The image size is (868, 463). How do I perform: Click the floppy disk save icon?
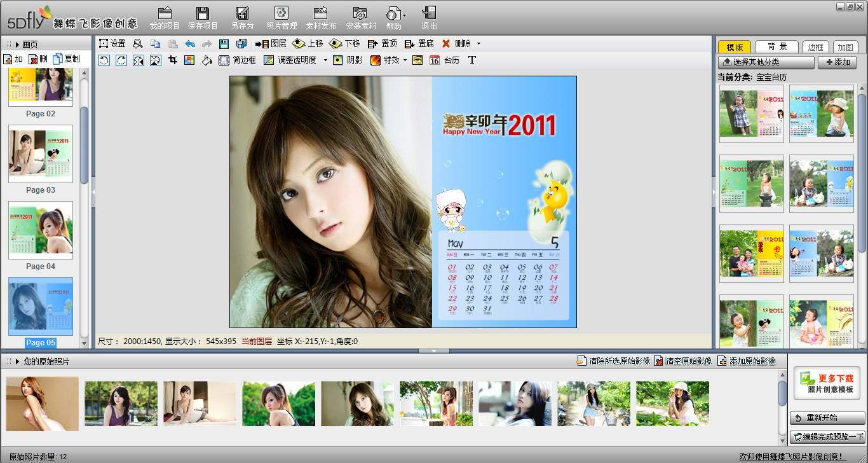[224, 44]
